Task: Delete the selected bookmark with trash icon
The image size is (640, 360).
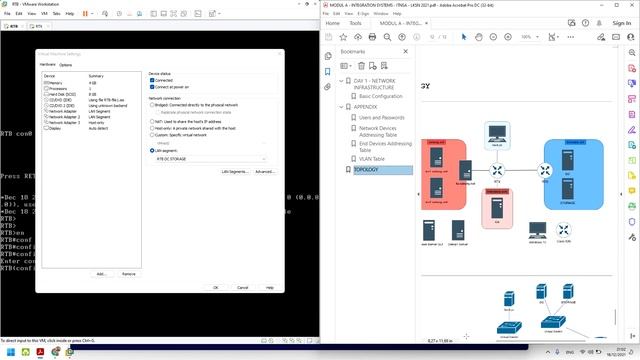Action: 361,66
